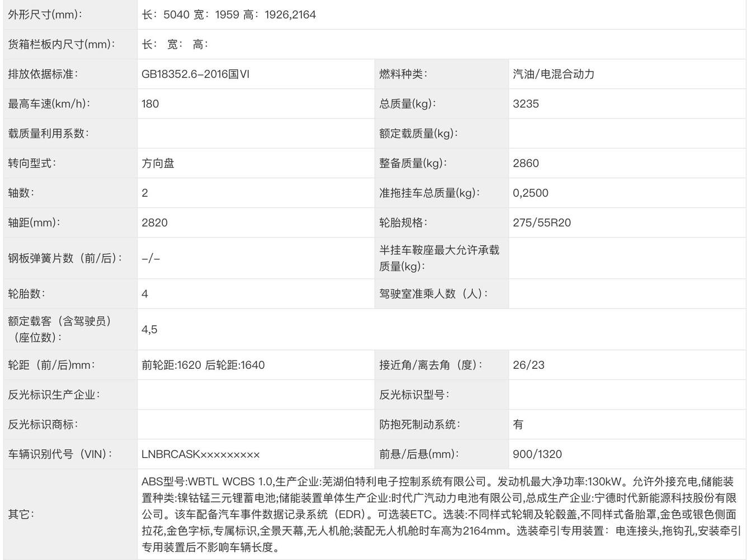Viewport: 756px width, 560px height.
Task: Select the max speed value 180
Action: (150, 103)
